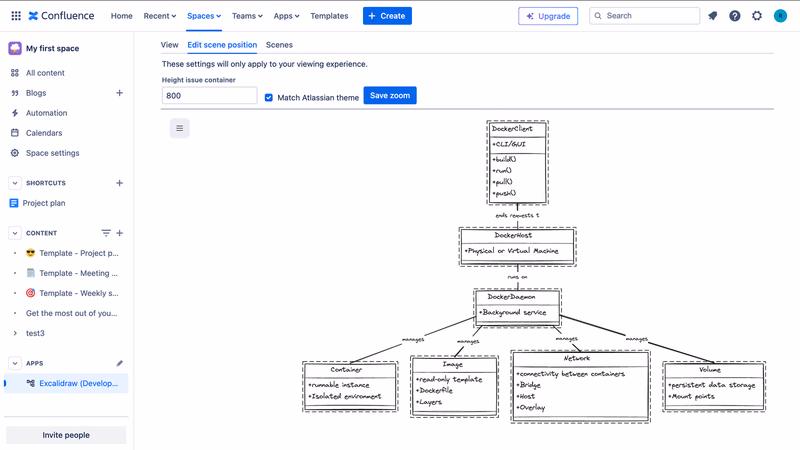Viewport: 800px width, 450px height.
Task: Open the Excalidraw hamburger menu
Action: pos(180,128)
